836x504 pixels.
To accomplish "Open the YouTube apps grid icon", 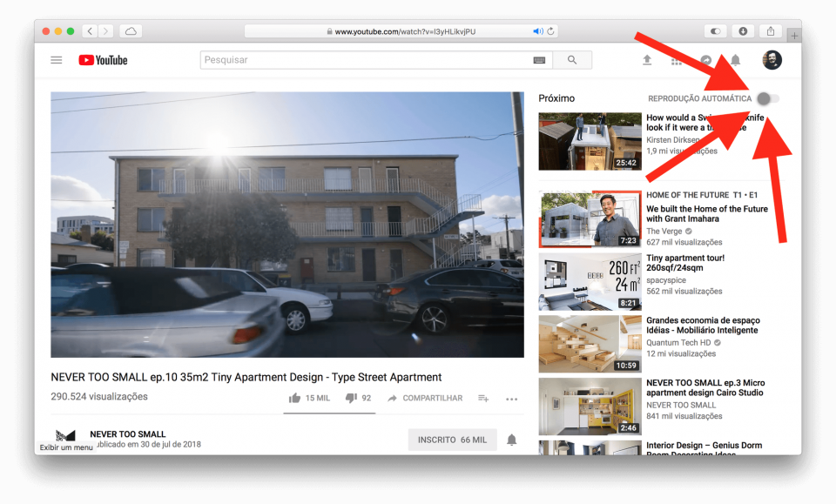I will pos(678,60).
